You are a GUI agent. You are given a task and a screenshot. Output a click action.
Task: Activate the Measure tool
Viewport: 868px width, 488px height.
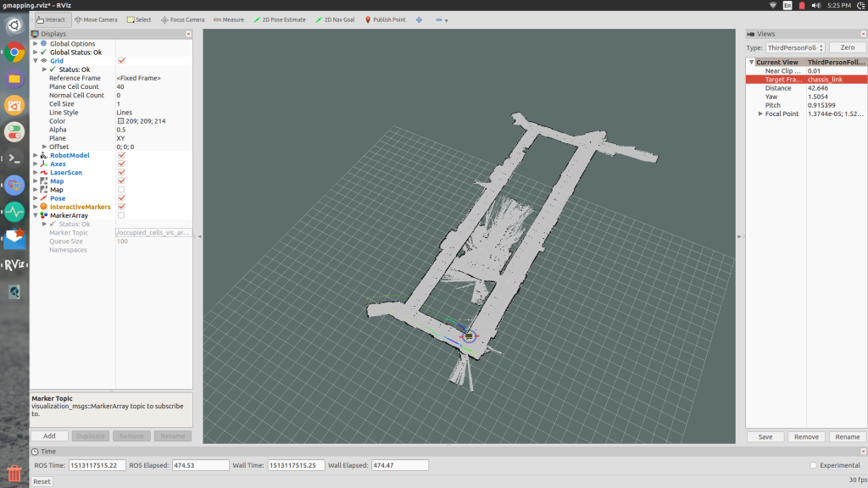coord(229,20)
